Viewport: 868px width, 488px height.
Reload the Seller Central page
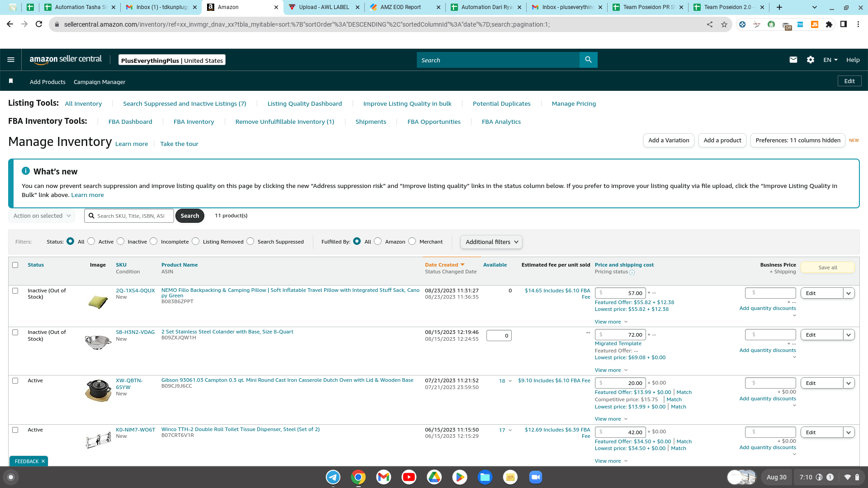click(x=39, y=24)
